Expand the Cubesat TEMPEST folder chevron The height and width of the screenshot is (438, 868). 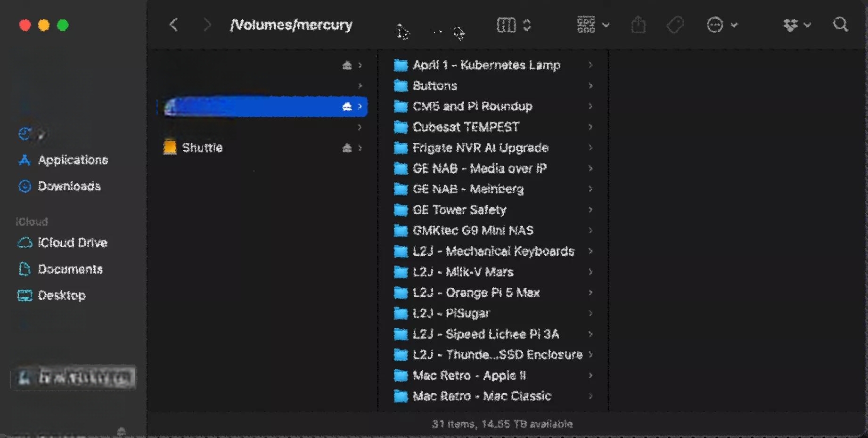click(590, 127)
